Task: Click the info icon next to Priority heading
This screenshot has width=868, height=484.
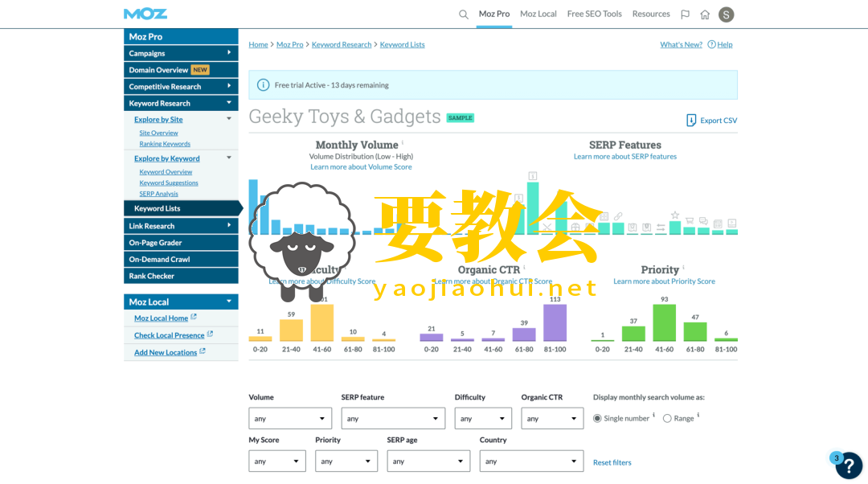Action: pos(683,267)
